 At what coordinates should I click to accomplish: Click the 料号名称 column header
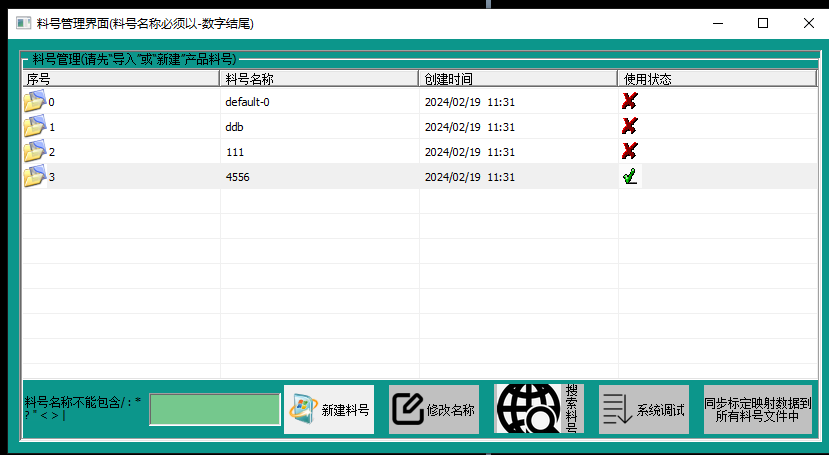(x=318, y=78)
